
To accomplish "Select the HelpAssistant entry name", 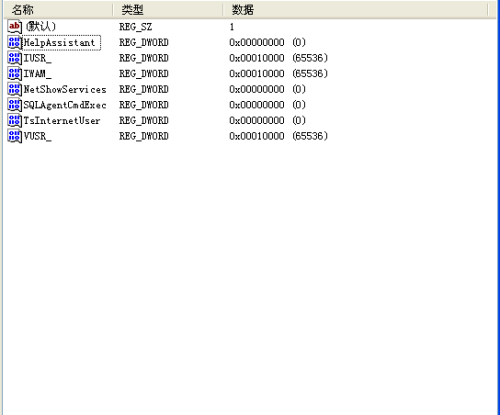I will [60, 43].
